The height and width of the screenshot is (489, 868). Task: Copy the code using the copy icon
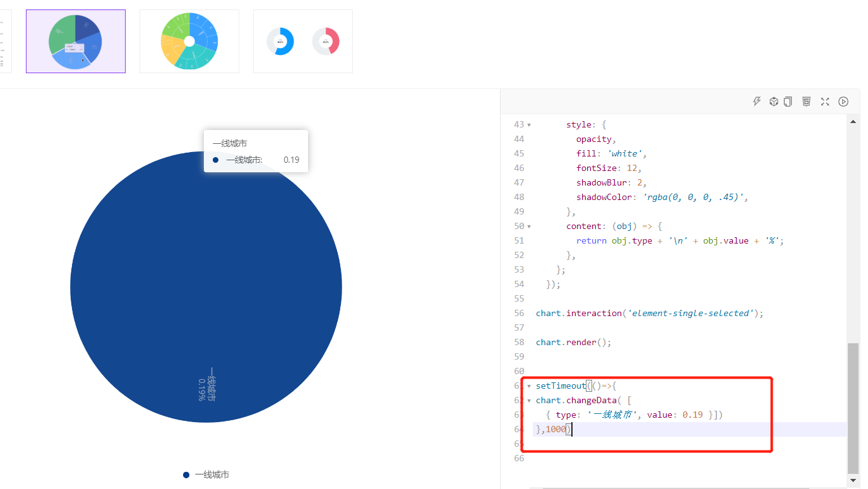[x=787, y=101]
